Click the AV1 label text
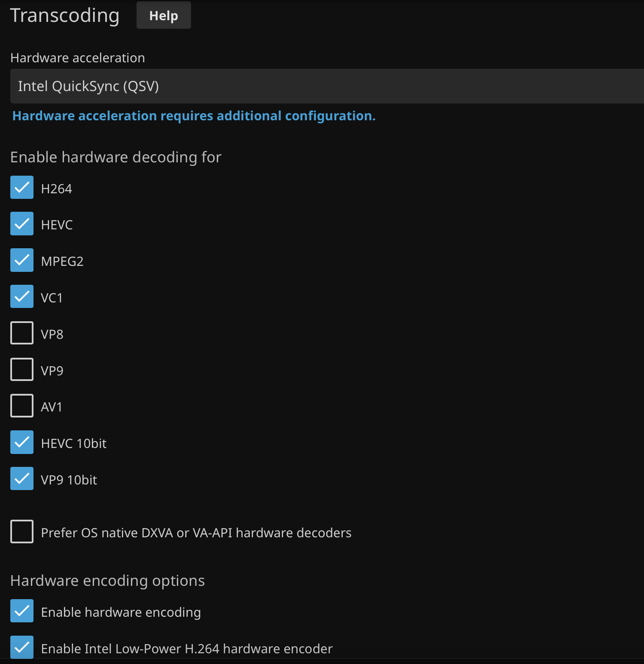 [x=52, y=407]
